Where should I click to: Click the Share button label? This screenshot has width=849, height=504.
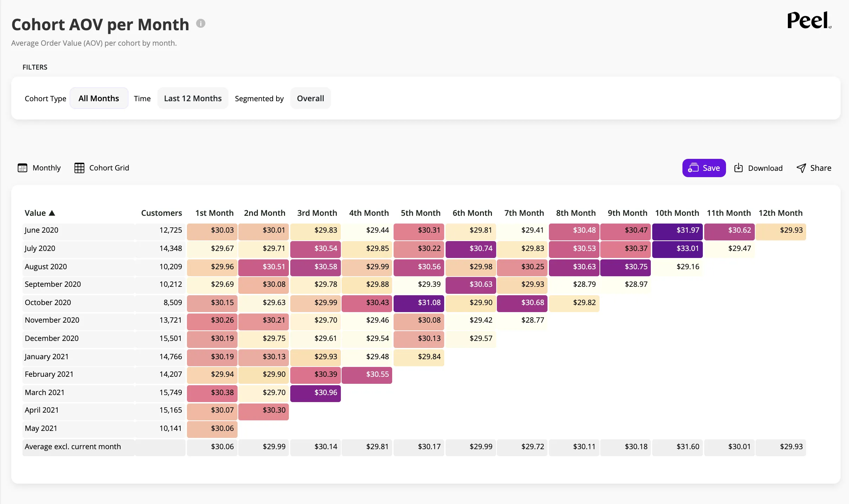point(821,168)
